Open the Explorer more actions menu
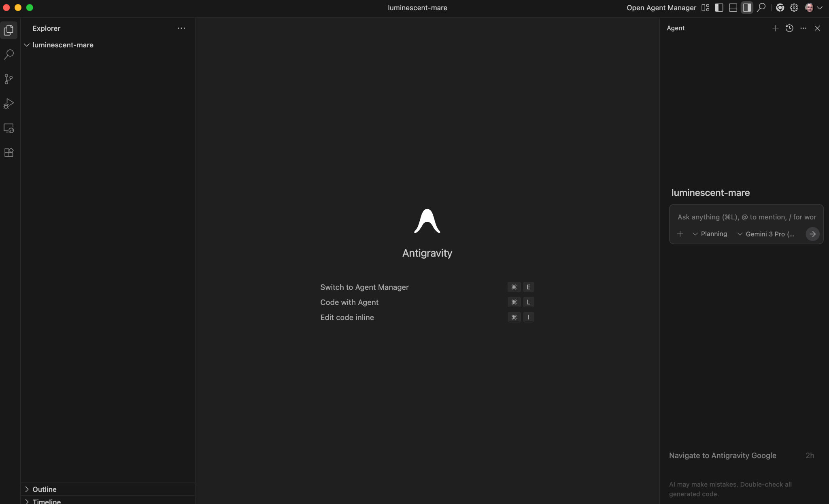829x504 pixels. 181,28
